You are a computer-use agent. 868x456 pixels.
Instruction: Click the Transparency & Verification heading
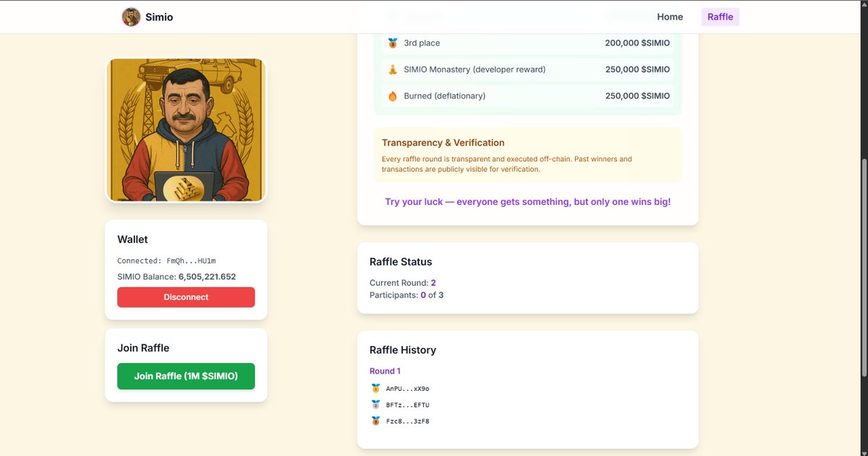coord(443,143)
